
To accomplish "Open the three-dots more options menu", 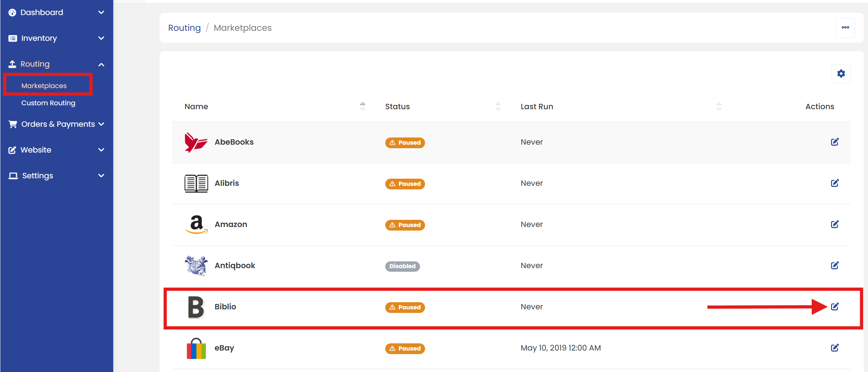I will (845, 28).
